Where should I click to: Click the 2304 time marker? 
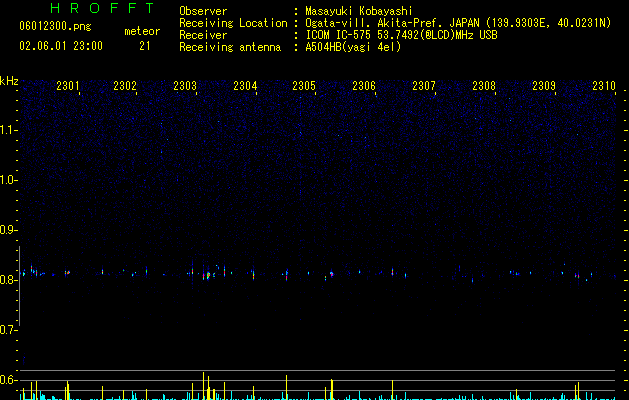click(245, 86)
